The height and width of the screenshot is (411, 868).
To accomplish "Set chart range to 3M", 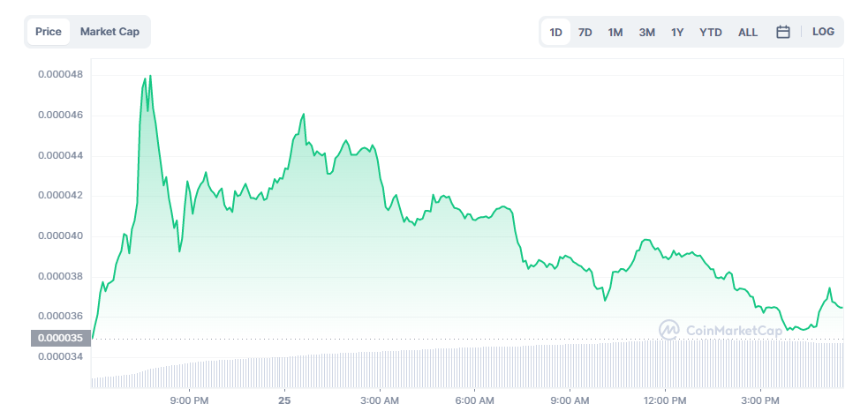I will (x=646, y=32).
